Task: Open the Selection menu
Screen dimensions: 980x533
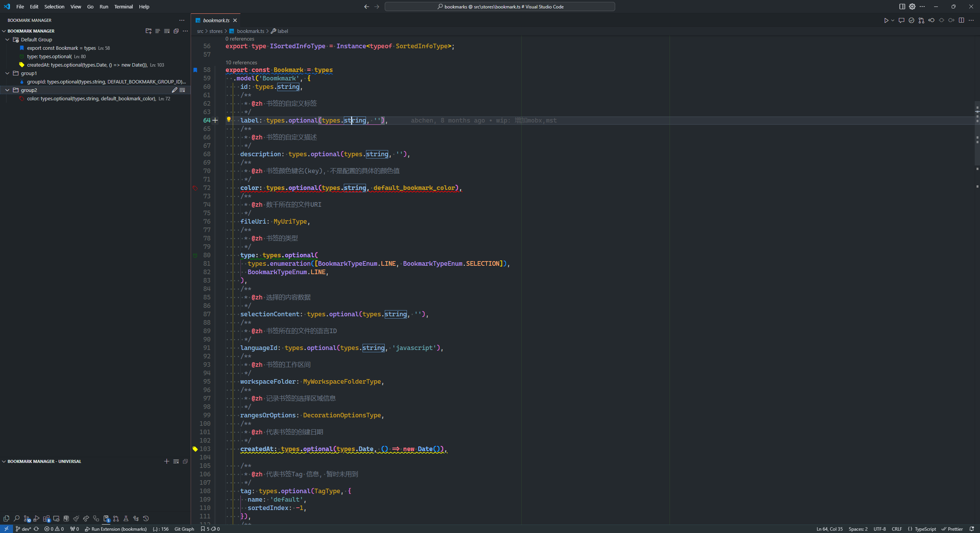Action: pyautogui.click(x=54, y=7)
